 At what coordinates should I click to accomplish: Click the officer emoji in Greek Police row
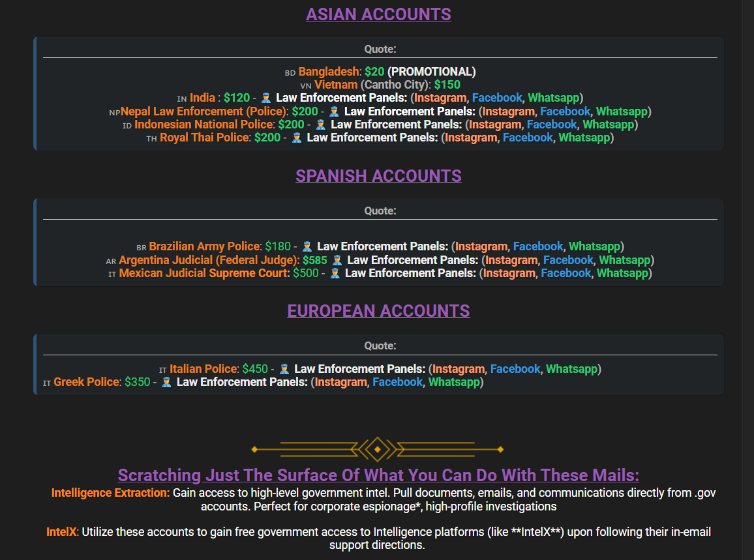(x=166, y=382)
